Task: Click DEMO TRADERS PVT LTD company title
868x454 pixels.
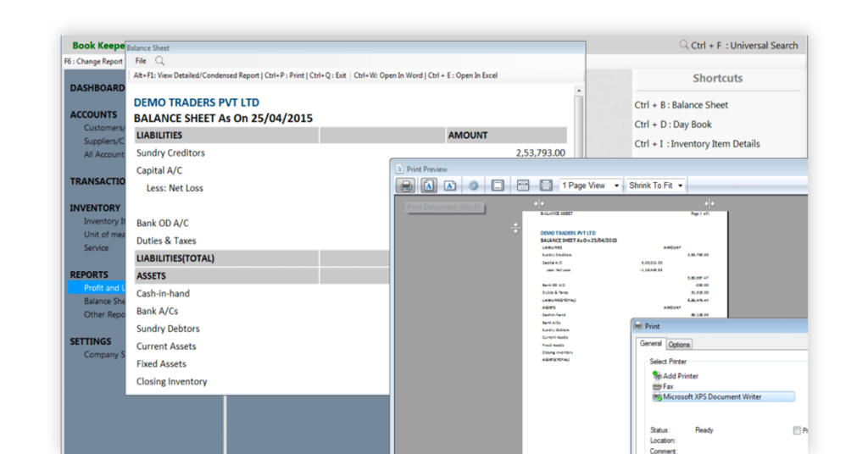Action: [x=196, y=102]
